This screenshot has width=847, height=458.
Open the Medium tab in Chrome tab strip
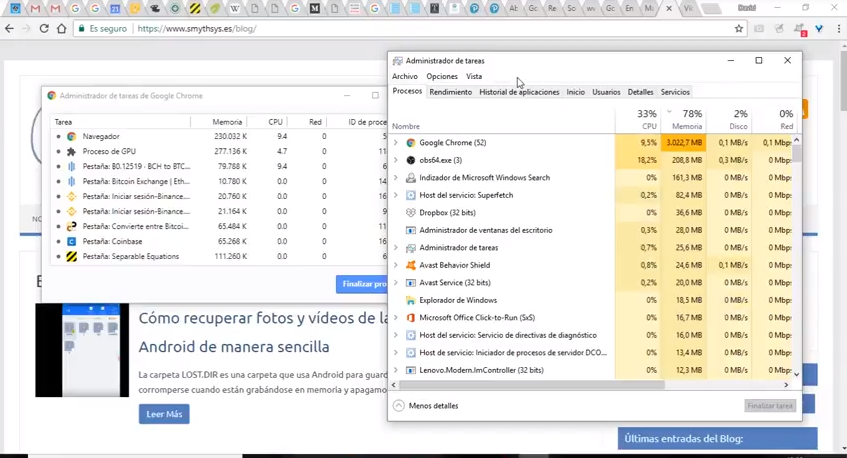click(x=314, y=9)
